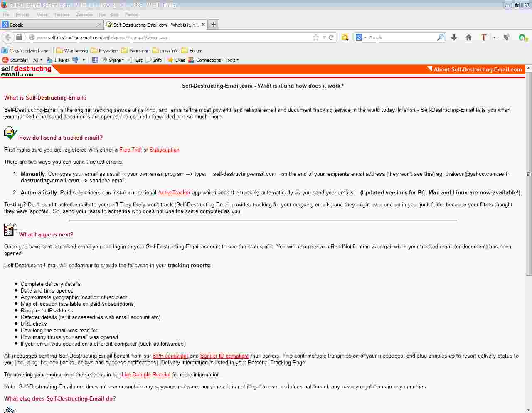Open the Likes star button
Viewport: 532px width, 413px height.
click(176, 60)
